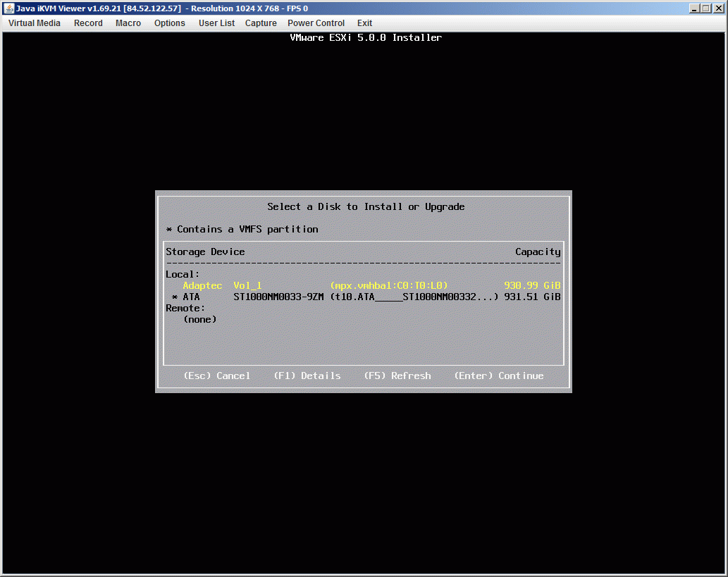The width and height of the screenshot is (728, 577).
Task: Minimize the iKVM Viewer window
Action: pyautogui.click(x=694, y=8)
